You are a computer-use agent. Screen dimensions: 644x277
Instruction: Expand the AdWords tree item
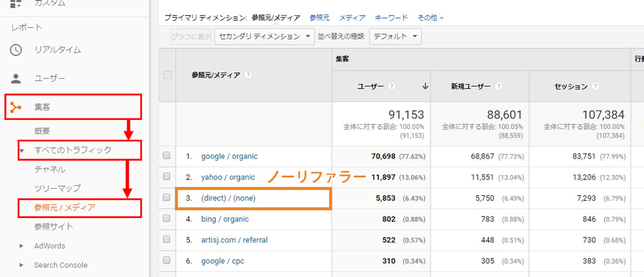click(21, 246)
